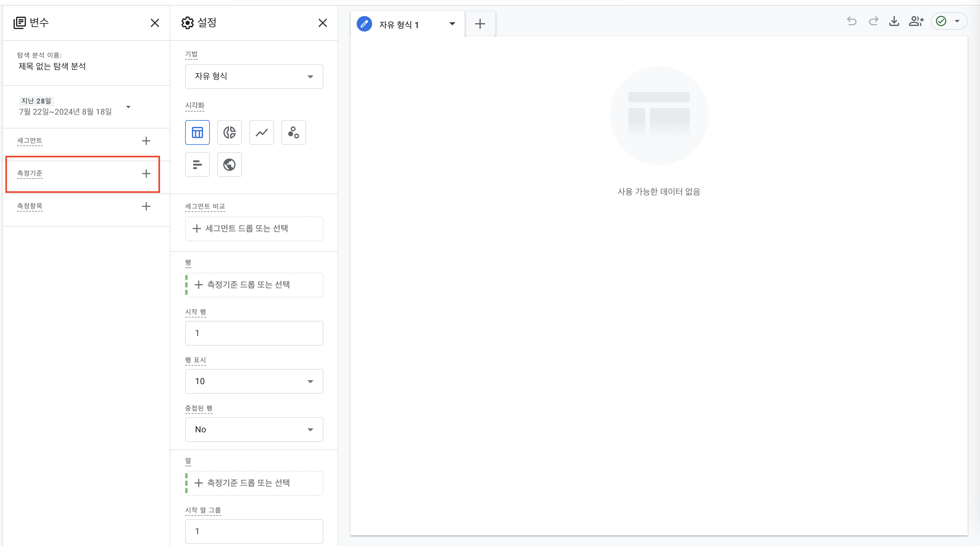Screen dimensions: 980x546
Task: Choose the line chart visualization
Action: 261,132
